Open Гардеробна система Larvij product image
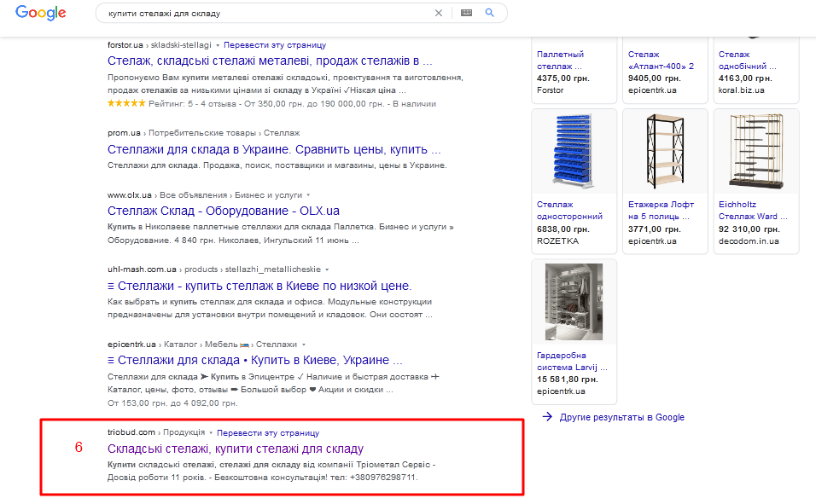The height and width of the screenshot is (504, 816). coord(574,302)
